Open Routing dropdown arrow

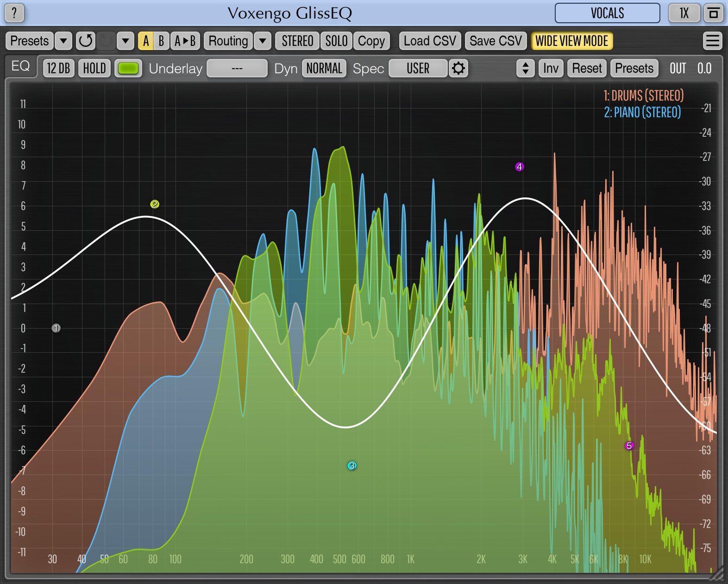point(263,41)
